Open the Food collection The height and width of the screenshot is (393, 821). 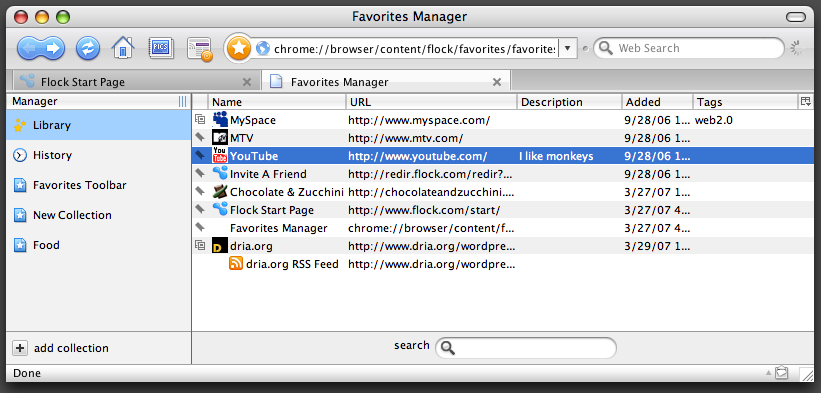click(98, 245)
